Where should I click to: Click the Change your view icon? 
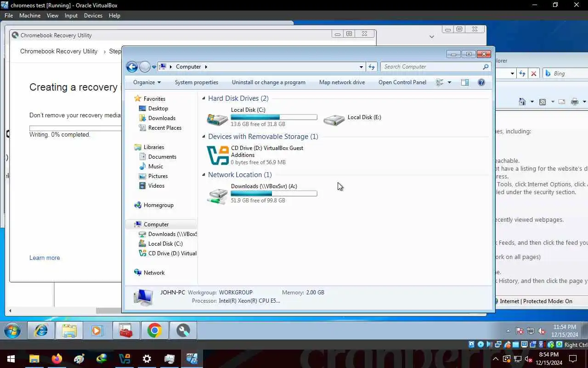[x=440, y=82]
